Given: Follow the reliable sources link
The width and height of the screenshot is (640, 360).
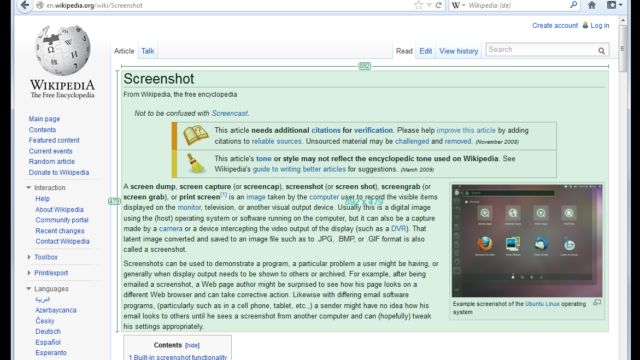Looking at the screenshot, I should (276, 141).
